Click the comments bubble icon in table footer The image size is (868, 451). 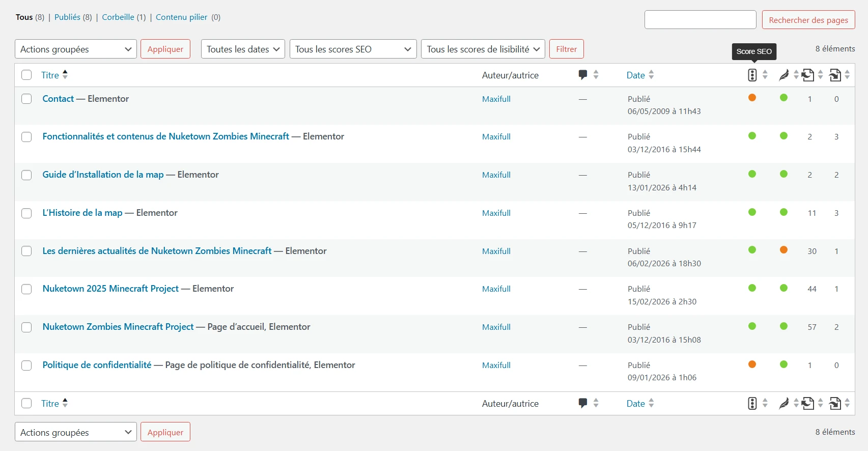pyautogui.click(x=583, y=403)
